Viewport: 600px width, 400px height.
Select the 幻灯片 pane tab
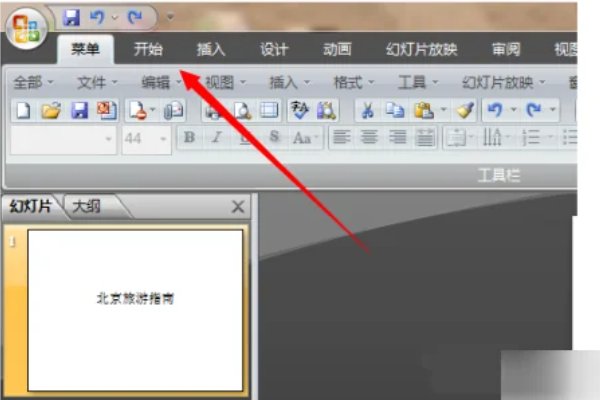[x=31, y=206]
